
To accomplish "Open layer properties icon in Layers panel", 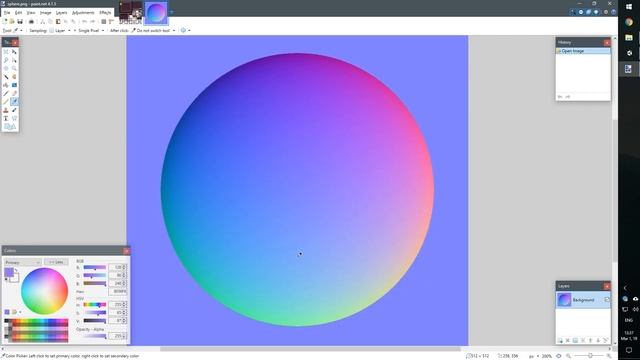I will coord(606,340).
